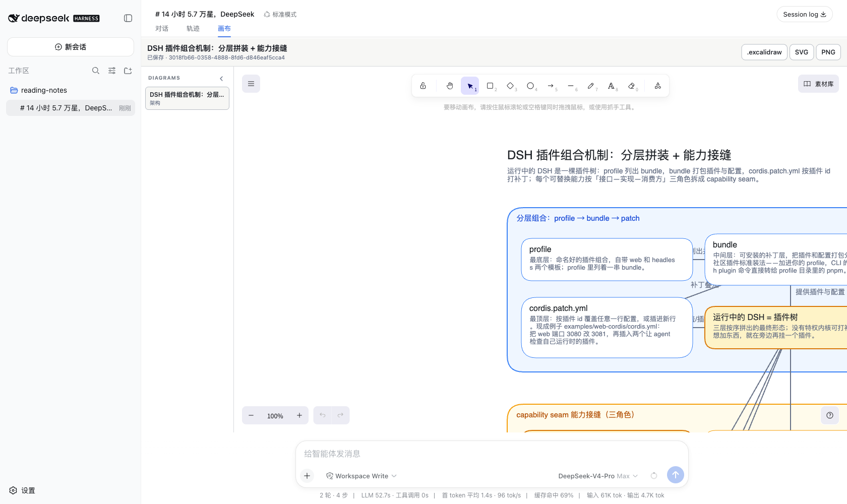Open the DeepSeek-V4-Pro Max model dropdown

pos(598,476)
